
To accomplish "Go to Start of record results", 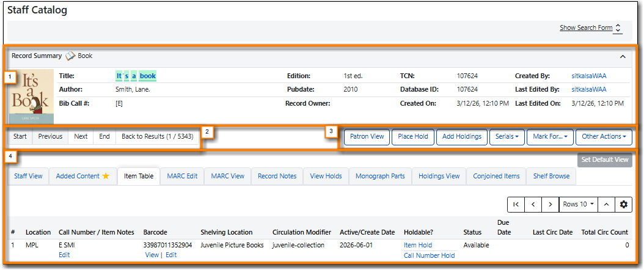I will [20, 137].
